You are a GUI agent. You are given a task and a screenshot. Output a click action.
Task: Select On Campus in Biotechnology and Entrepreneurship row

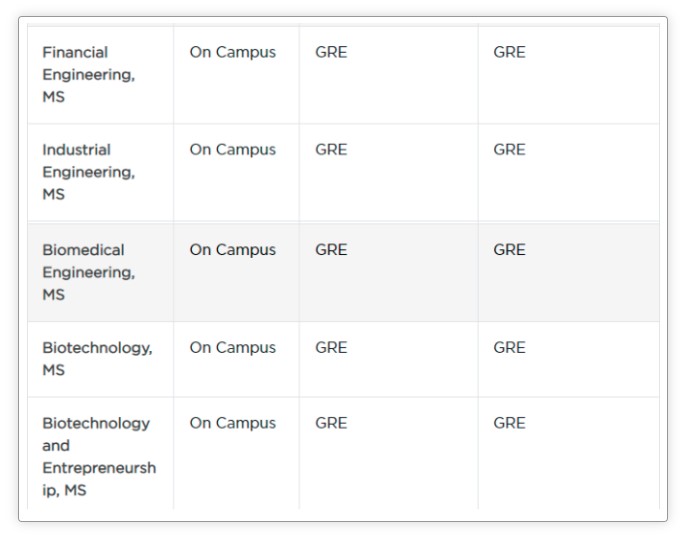[232, 423]
